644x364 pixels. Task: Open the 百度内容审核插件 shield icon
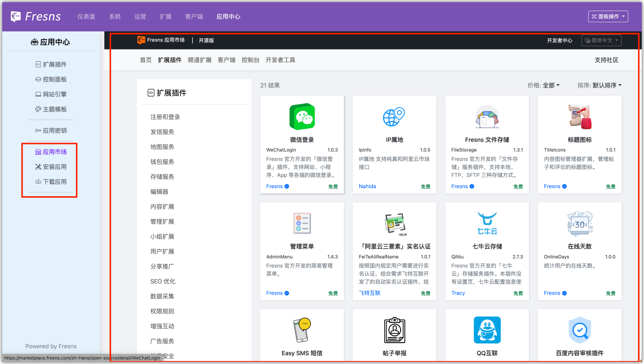click(580, 330)
